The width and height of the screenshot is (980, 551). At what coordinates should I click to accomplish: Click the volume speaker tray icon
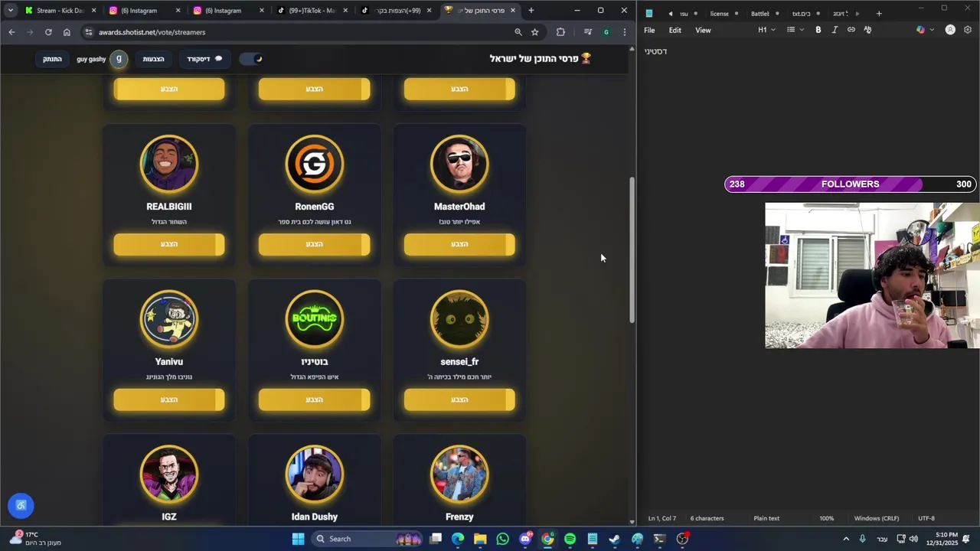coord(913,539)
